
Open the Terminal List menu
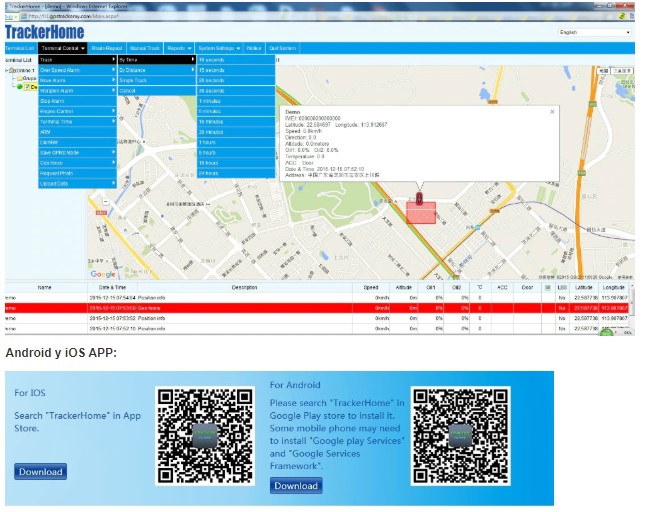click(21, 48)
